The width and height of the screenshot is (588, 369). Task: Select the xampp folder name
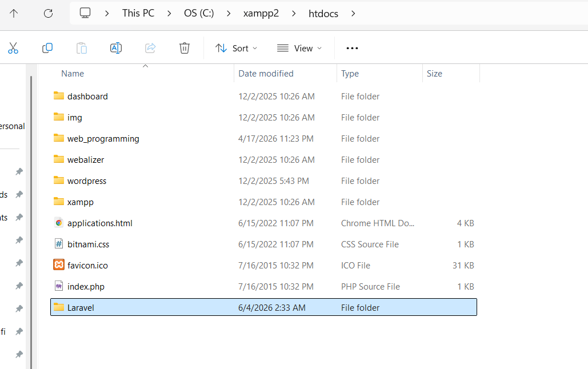pos(80,202)
